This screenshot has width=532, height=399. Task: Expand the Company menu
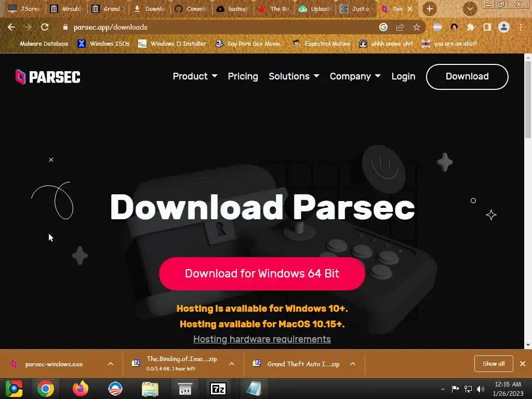355,76
